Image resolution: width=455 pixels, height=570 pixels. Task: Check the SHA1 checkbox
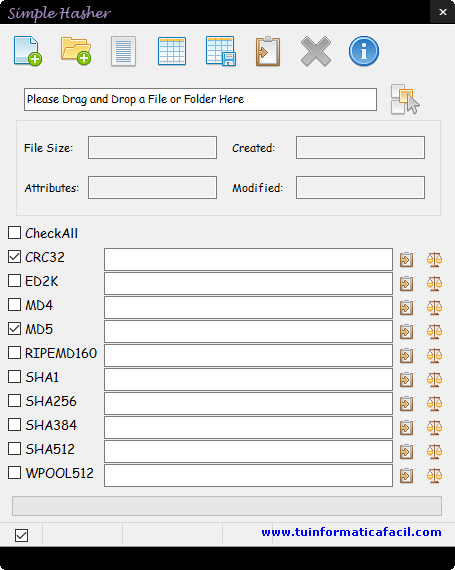tap(15, 377)
